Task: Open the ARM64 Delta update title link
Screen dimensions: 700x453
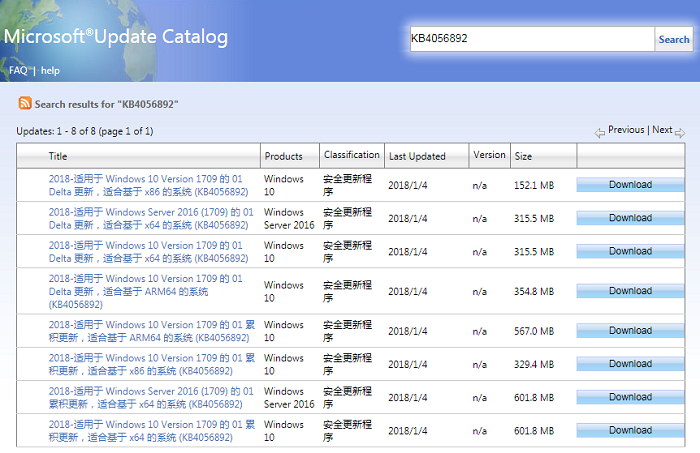Action: point(146,291)
